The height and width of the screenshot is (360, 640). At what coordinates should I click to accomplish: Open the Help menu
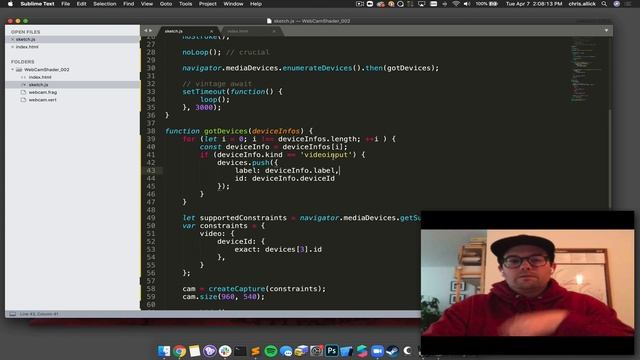coord(256,4)
